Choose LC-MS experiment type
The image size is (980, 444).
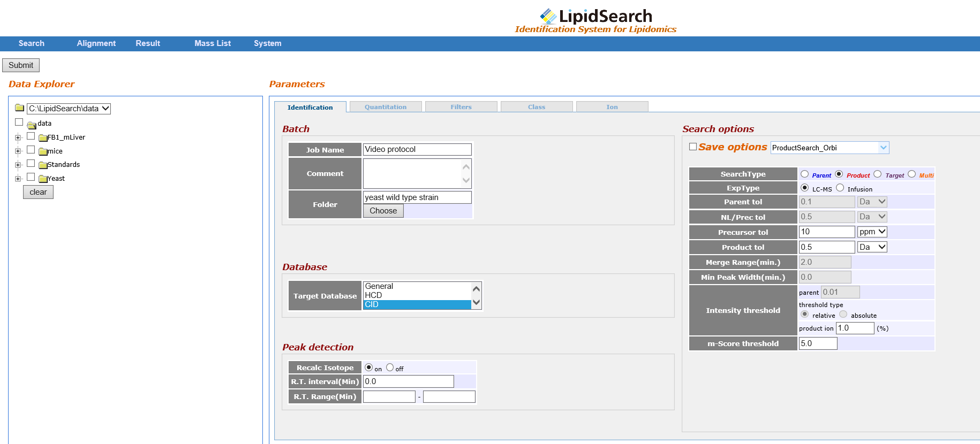coord(804,188)
